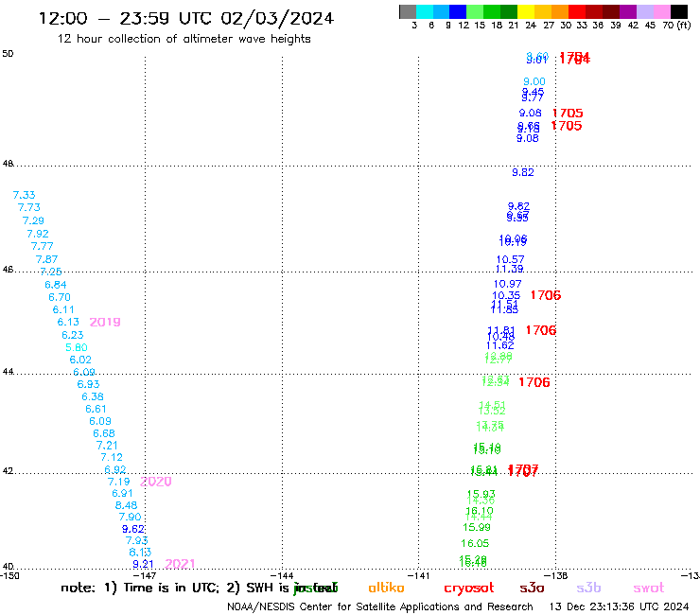The height and width of the screenshot is (615, 700).
Task: Click the wave height value 7.73
Action: click(x=29, y=207)
